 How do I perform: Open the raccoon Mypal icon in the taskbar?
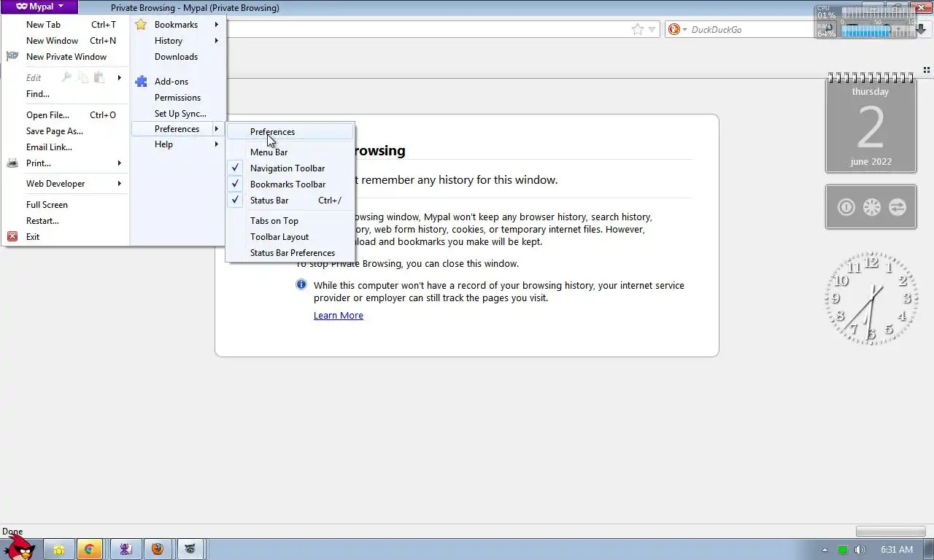(x=190, y=549)
